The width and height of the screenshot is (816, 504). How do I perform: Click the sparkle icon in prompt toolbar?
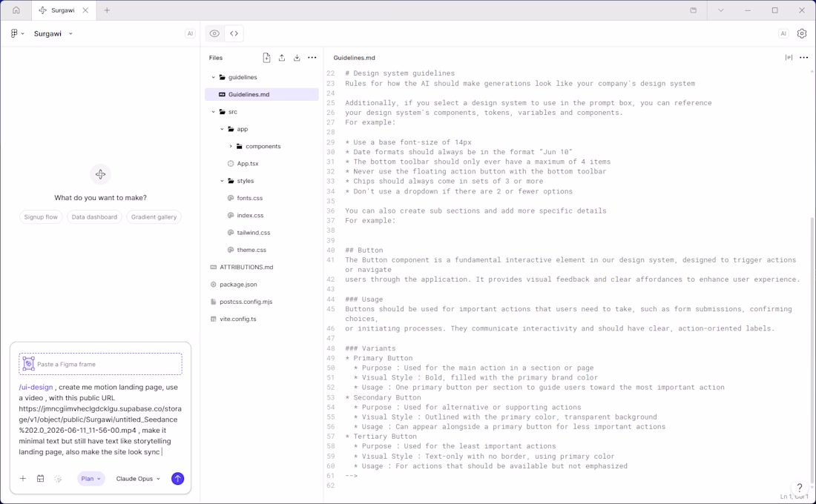(x=58, y=479)
